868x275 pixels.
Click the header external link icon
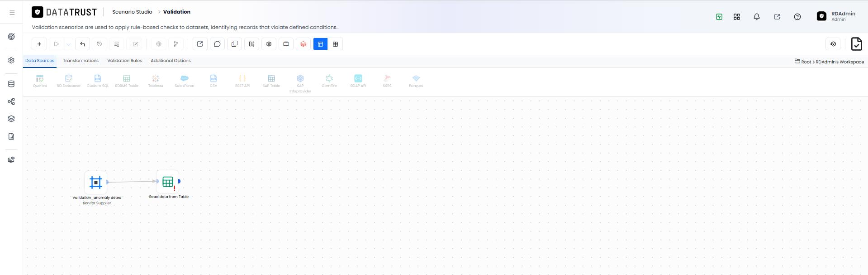[x=777, y=17]
